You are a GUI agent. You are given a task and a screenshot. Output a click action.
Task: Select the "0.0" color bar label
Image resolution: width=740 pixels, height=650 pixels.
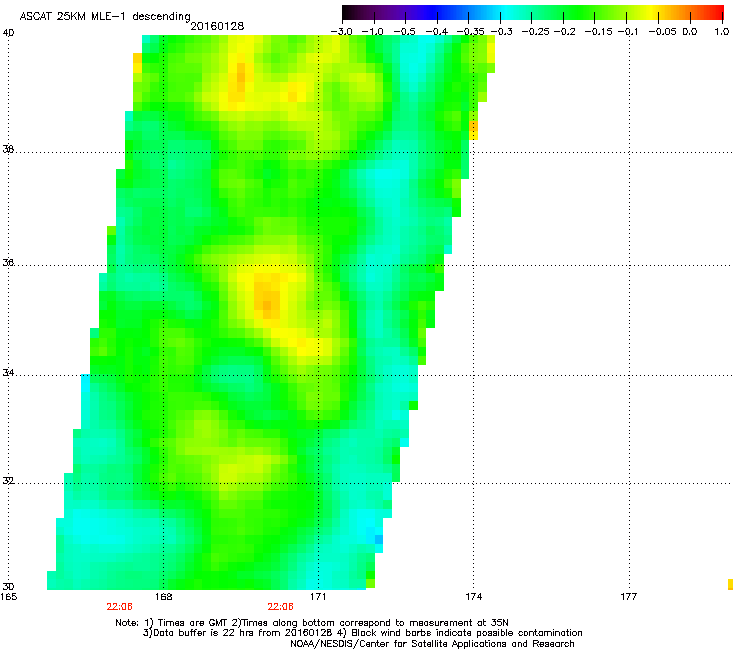(690, 32)
